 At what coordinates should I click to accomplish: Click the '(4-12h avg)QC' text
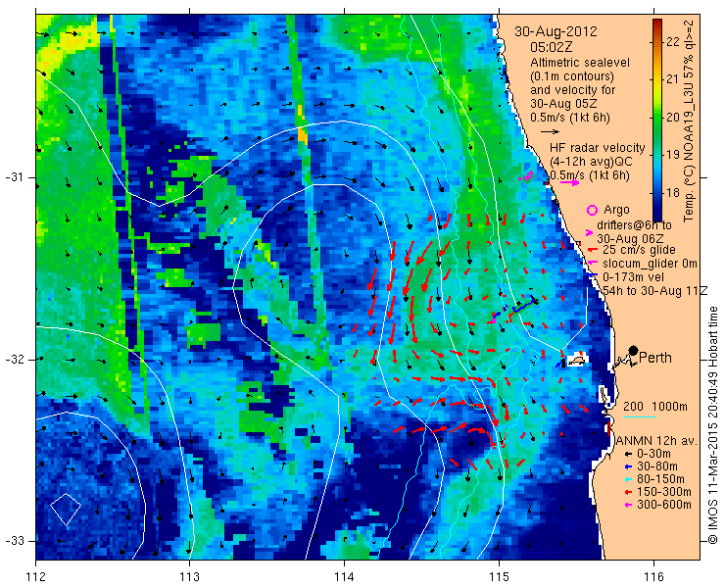[x=591, y=162]
